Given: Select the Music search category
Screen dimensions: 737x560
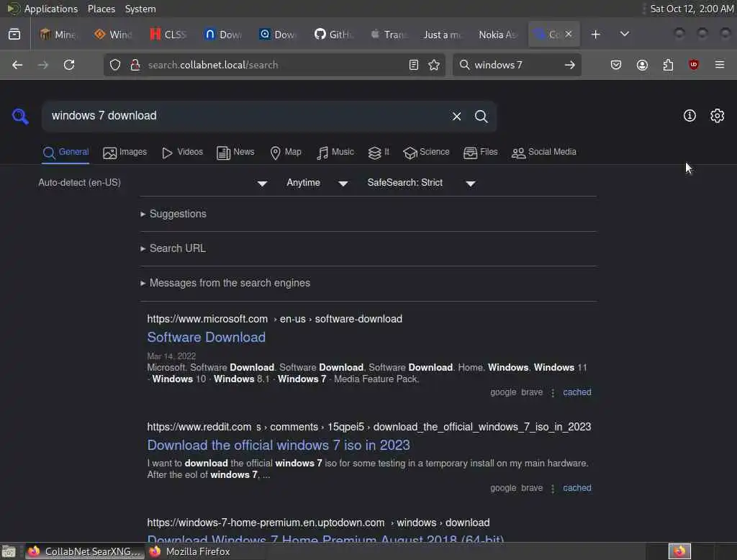Looking at the screenshot, I should pos(335,153).
